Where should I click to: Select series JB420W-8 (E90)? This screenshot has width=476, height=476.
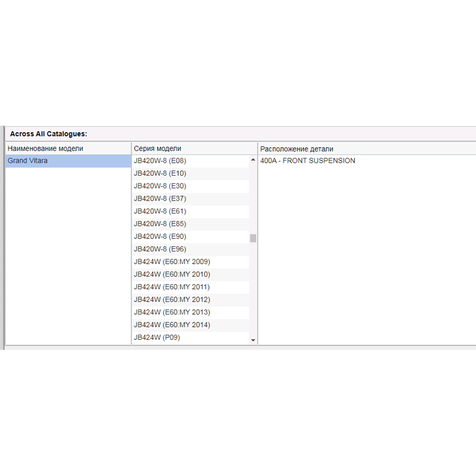tap(160, 237)
